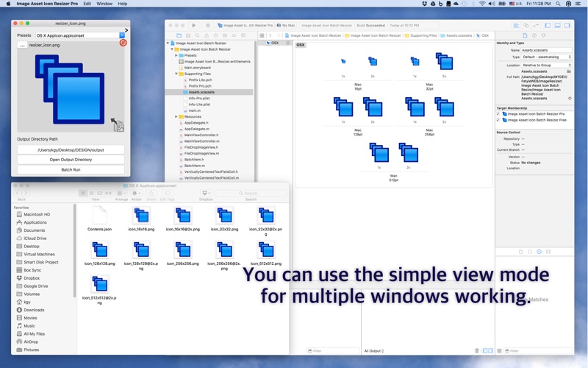Open Applications in Finder sidebar
The width and height of the screenshot is (588, 368).
[35, 222]
